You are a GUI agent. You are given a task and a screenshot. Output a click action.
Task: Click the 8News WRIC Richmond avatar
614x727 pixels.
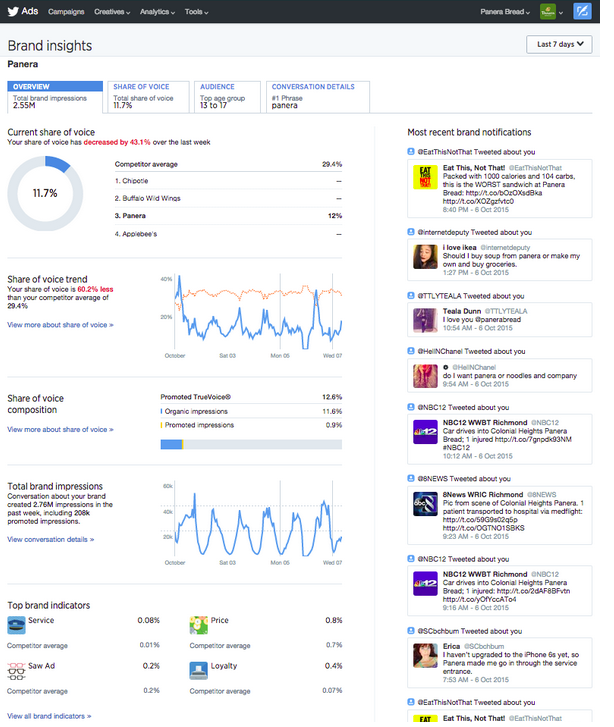point(425,504)
